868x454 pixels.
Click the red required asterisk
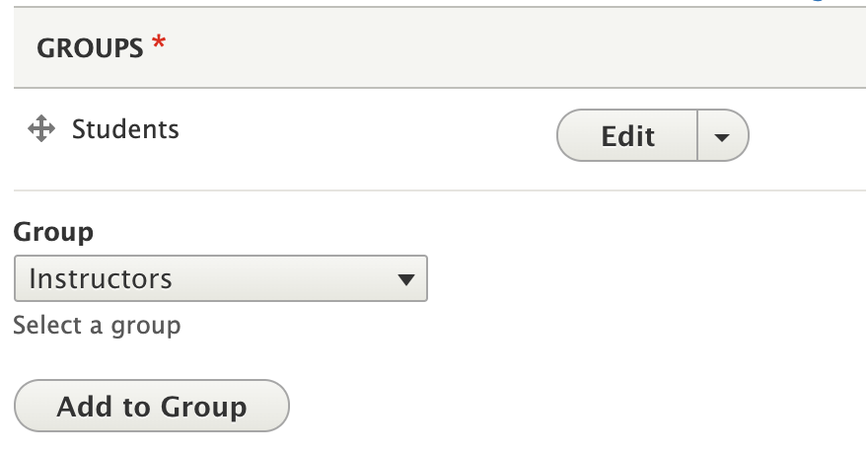[159, 41]
